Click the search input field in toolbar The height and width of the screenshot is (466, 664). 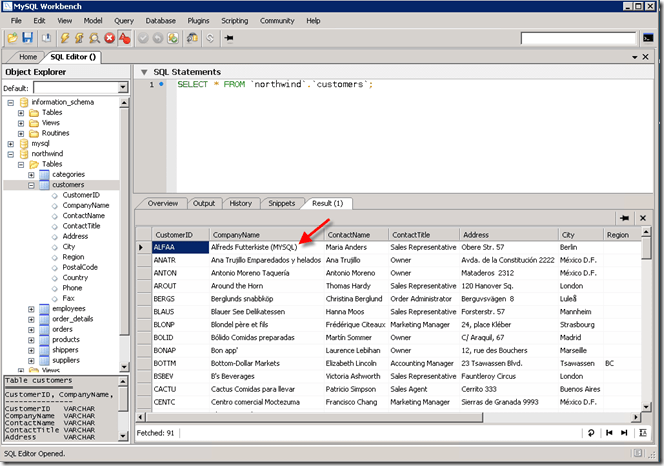point(579,39)
